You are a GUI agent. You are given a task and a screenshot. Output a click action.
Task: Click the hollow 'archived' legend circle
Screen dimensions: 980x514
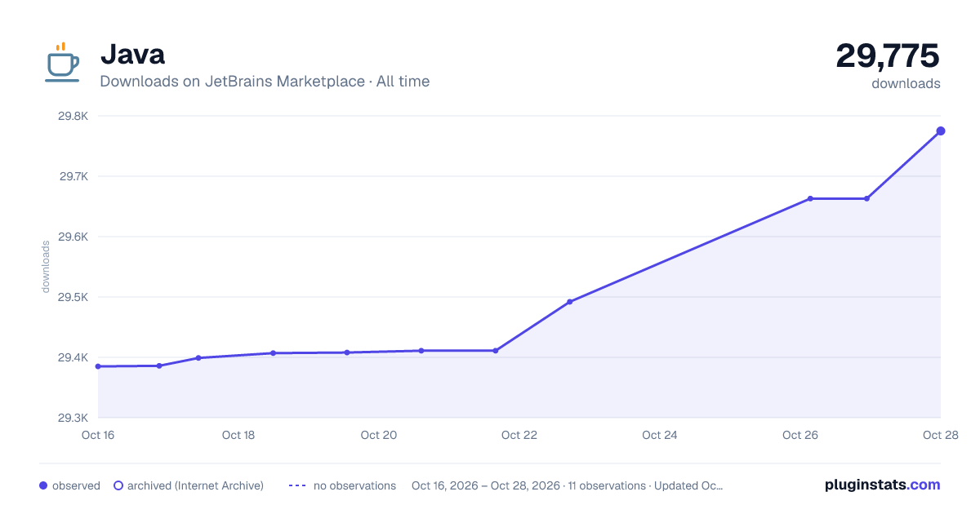[x=118, y=485]
